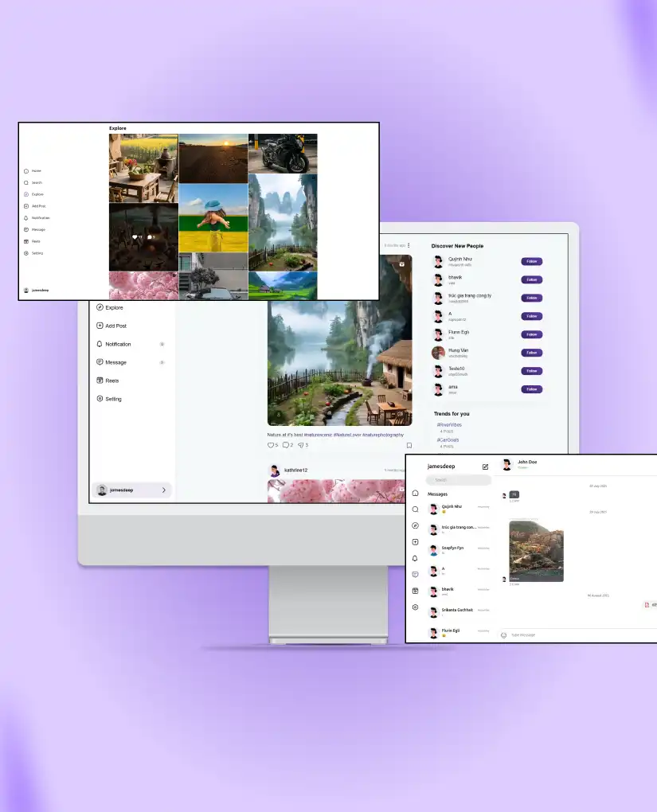Bookmark the nature post with the save icon
This screenshot has height=812, width=657.
coord(409,445)
